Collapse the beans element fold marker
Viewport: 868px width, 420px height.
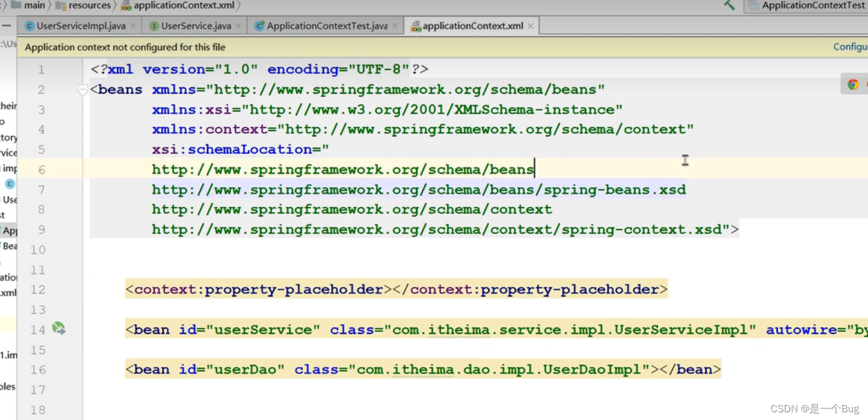(83, 90)
